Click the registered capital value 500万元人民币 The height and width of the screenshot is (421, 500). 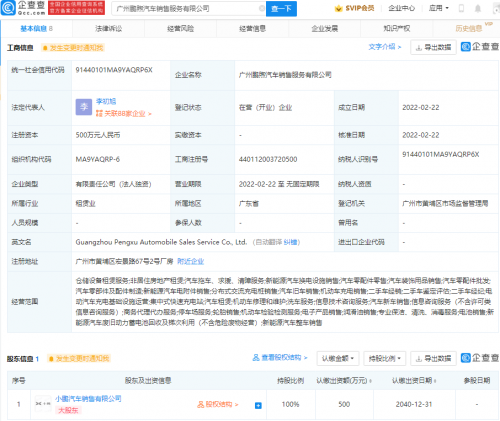[x=98, y=135]
